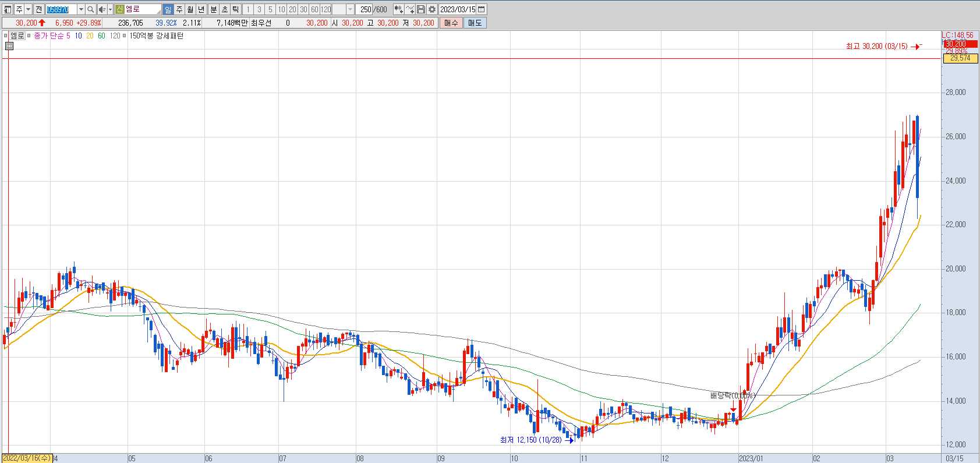Open the dropdown beside the speaker icon
Screen dimensions: 980x463
coord(110,9)
